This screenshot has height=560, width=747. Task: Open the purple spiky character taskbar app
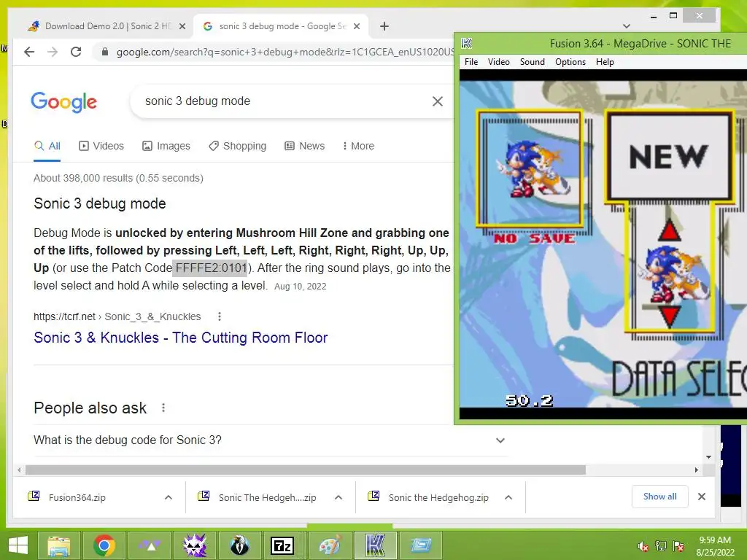[195, 545]
